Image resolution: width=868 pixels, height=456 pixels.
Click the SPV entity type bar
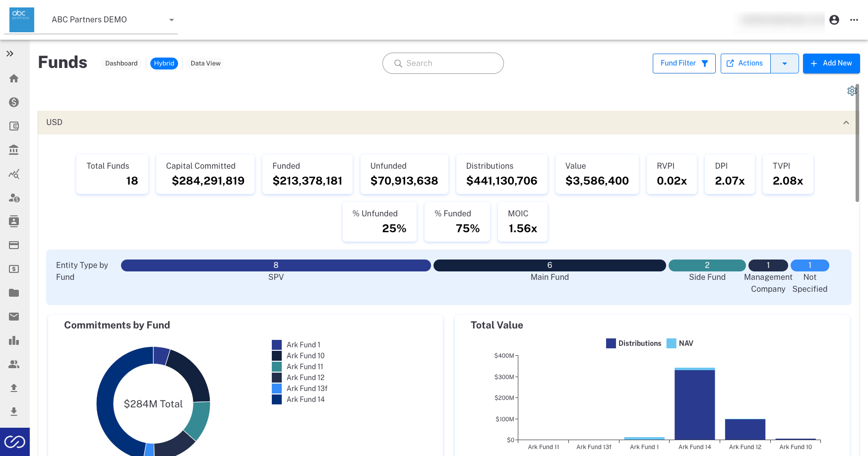click(276, 265)
